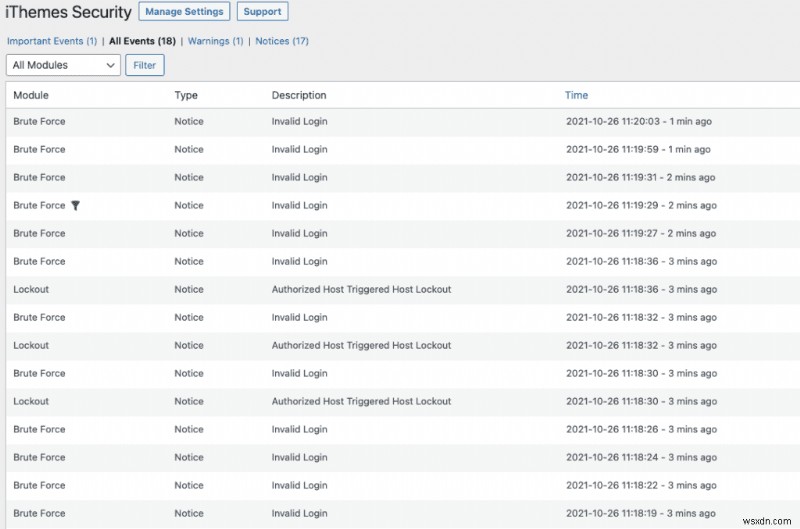Click the Description column header
This screenshot has height=529, width=800.
[x=299, y=95]
